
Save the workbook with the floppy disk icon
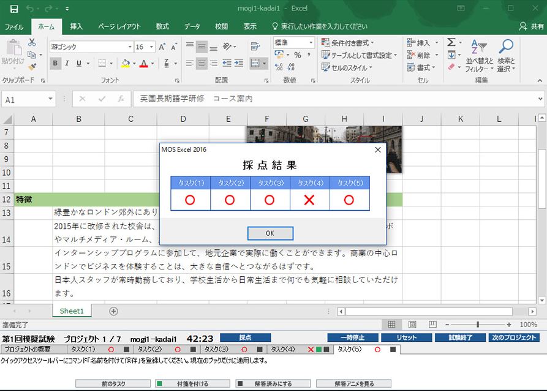14,9
